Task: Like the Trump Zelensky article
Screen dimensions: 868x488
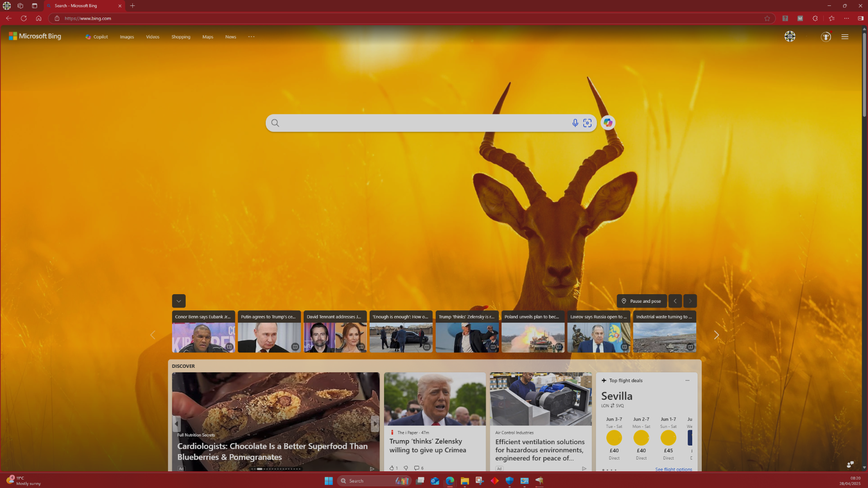Action: tap(393, 468)
